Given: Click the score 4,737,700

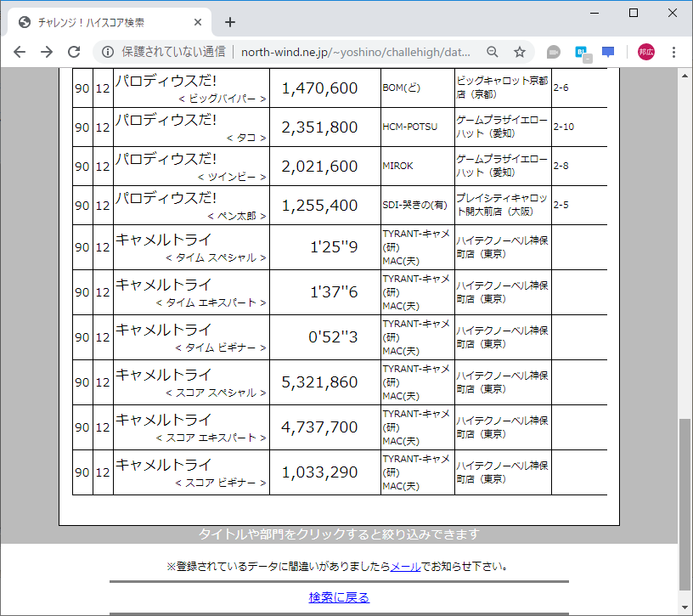Looking at the screenshot, I should point(319,427).
